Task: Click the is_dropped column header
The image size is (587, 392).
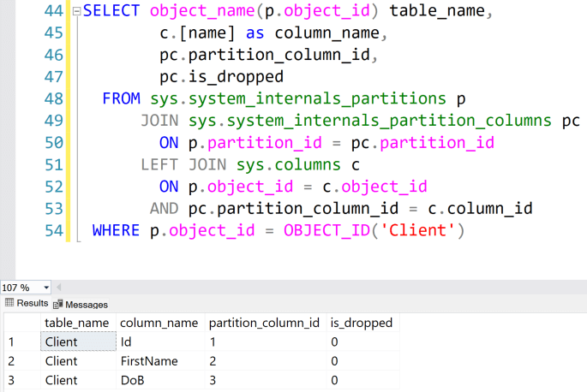Action: pyautogui.click(x=361, y=323)
